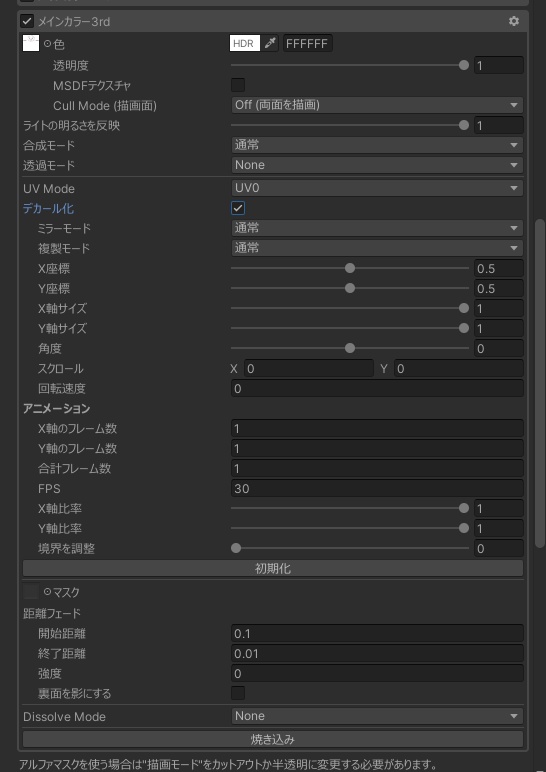Click the 回転速度 input field
This screenshot has width=546, height=772.
point(377,388)
